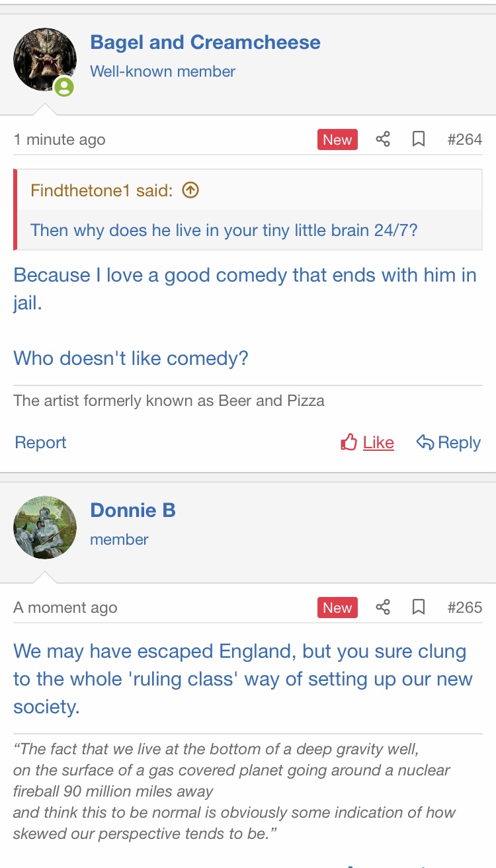Screen dimensions: 496x868
Task: Like Bagel and Creamcheese's post
Action: [x=368, y=442]
